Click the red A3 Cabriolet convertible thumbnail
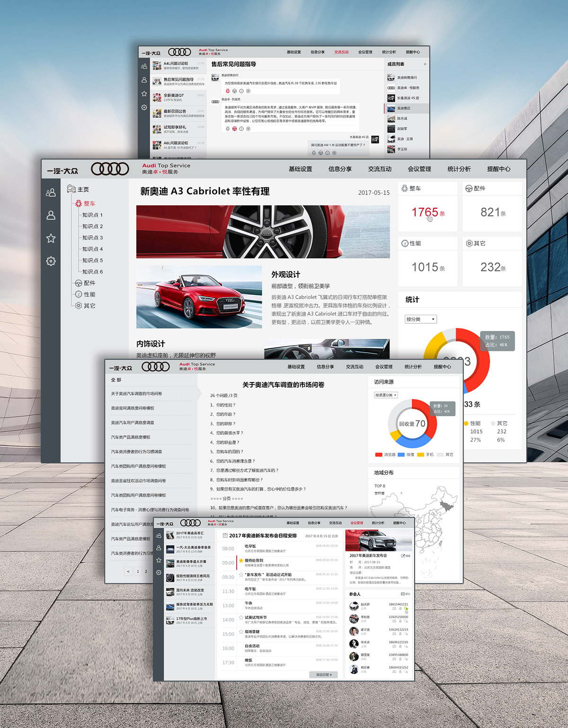The image size is (568, 728). [x=199, y=297]
